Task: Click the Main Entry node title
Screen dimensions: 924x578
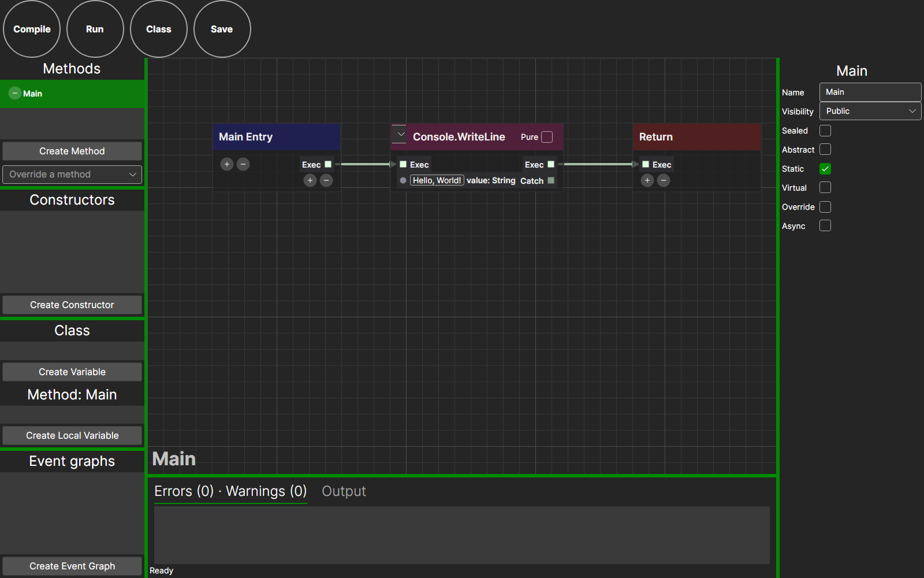Action: (x=245, y=137)
